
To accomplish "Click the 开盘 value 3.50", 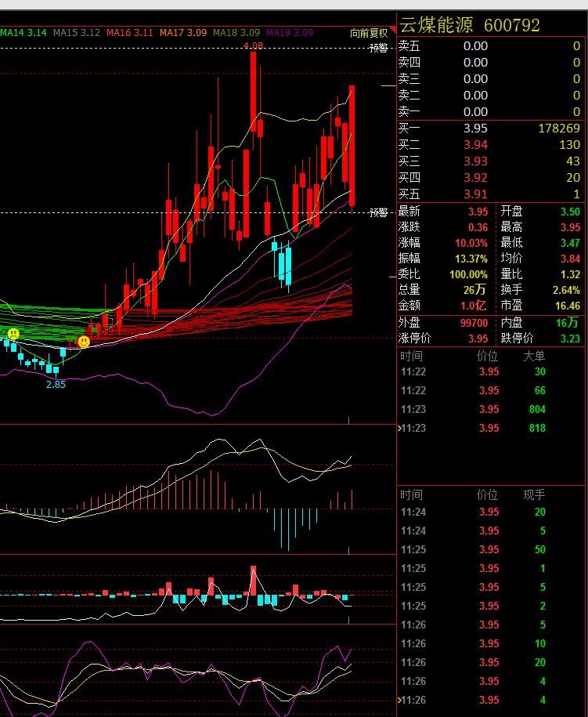I will click(570, 212).
